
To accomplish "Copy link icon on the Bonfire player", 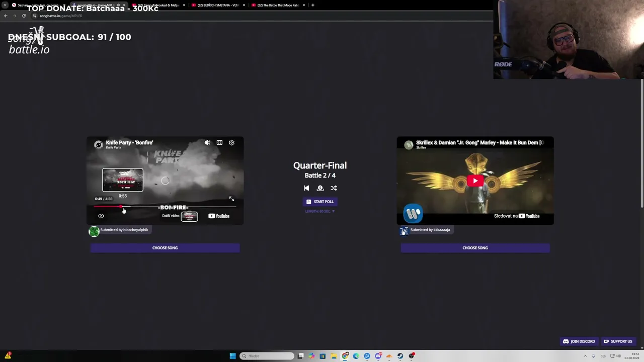I will (101, 216).
